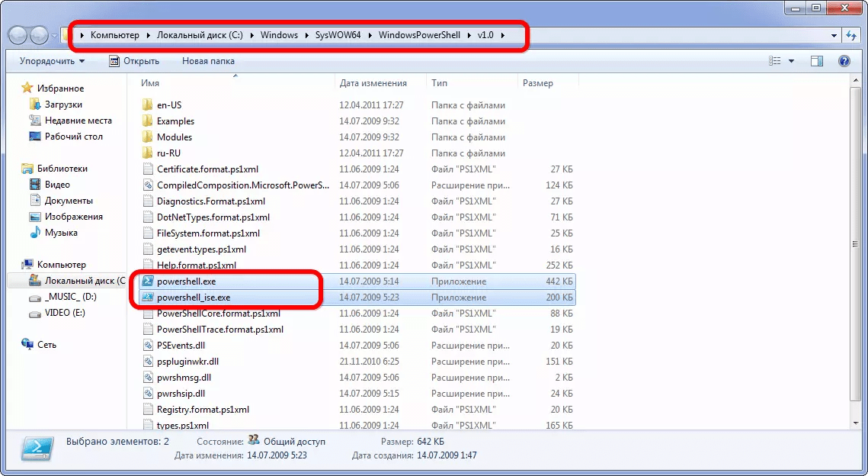This screenshot has width=868, height=476.
Task: Click the pwrshsip.dll file icon
Action: (147, 394)
